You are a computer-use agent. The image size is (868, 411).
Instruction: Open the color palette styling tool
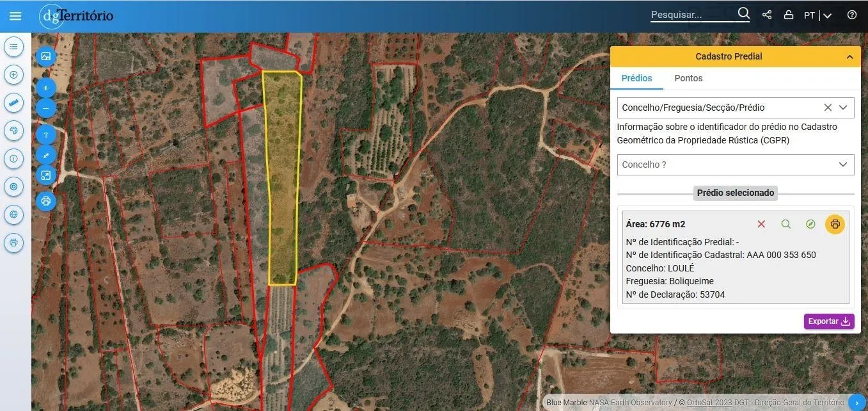tap(13, 131)
